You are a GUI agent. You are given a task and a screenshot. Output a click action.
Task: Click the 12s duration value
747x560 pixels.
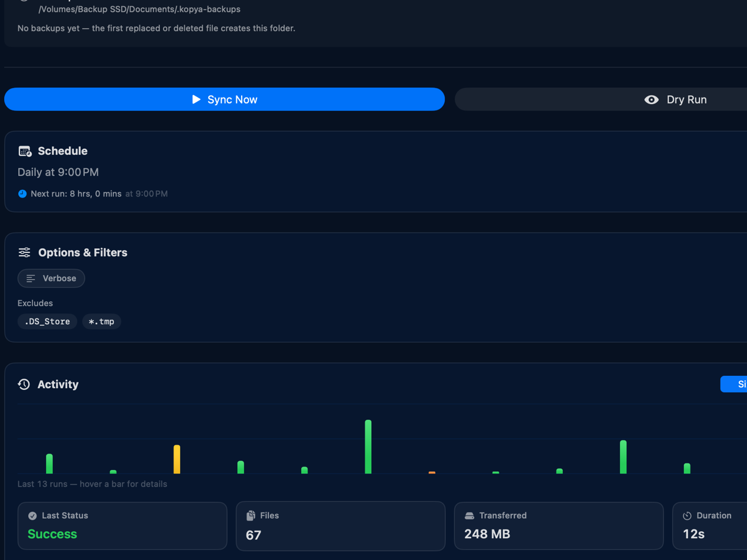pyautogui.click(x=693, y=534)
